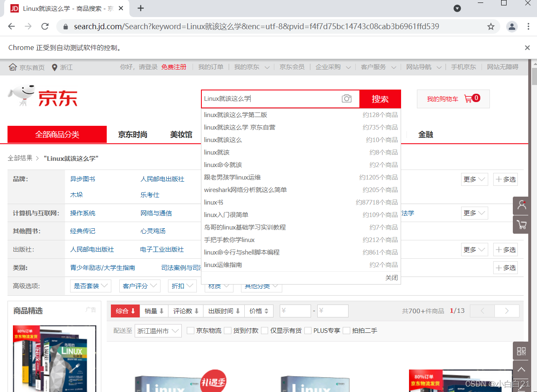Reload the page with refresh icon
The width and height of the screenshot is (537, 392).
[45, 27]
